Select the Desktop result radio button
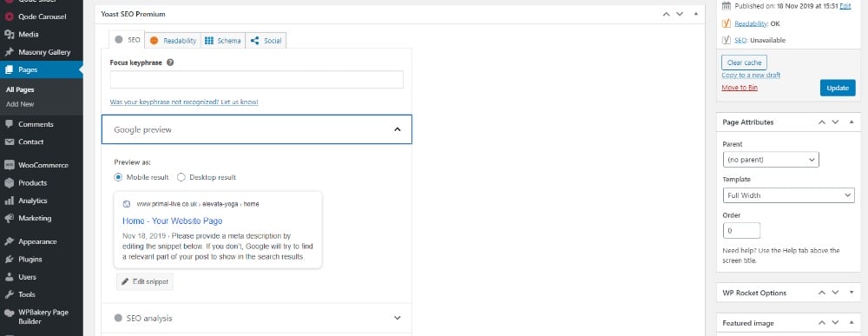This screenshot has width=868, height=336. pyautogui.click(x=181, y=177)
